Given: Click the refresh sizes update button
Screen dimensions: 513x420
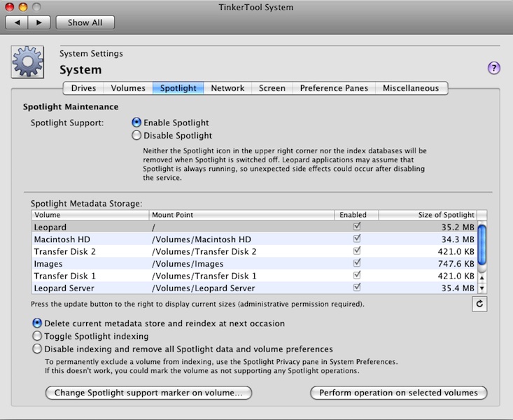Looking at the screenshot, I should (479, 304).
